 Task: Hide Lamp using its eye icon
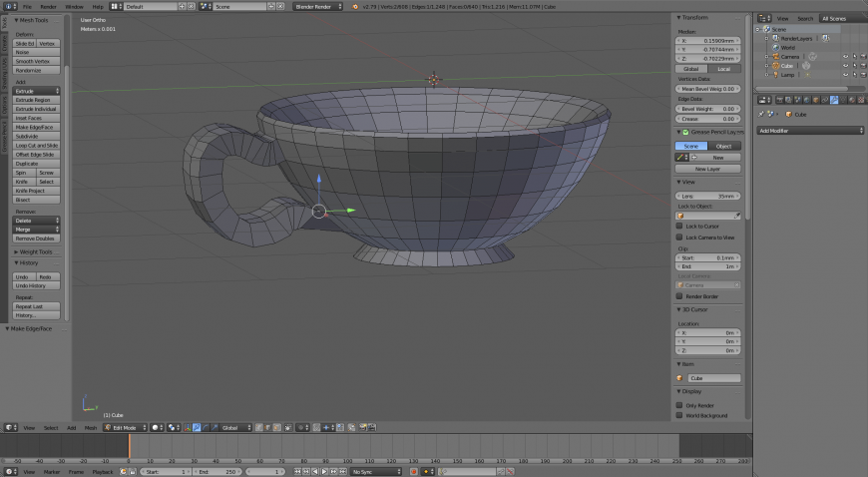click(845, 74)
